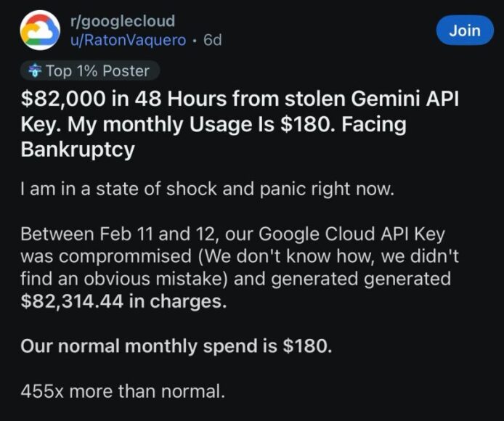Click the bold "$82,314.44 in charges" text

[123, 301]
